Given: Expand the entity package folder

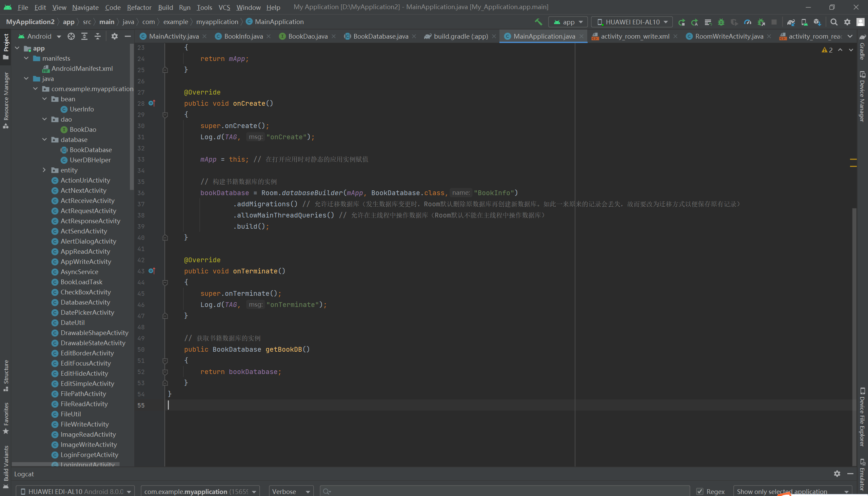Looking at the screenshot, I should pos(44,170).
